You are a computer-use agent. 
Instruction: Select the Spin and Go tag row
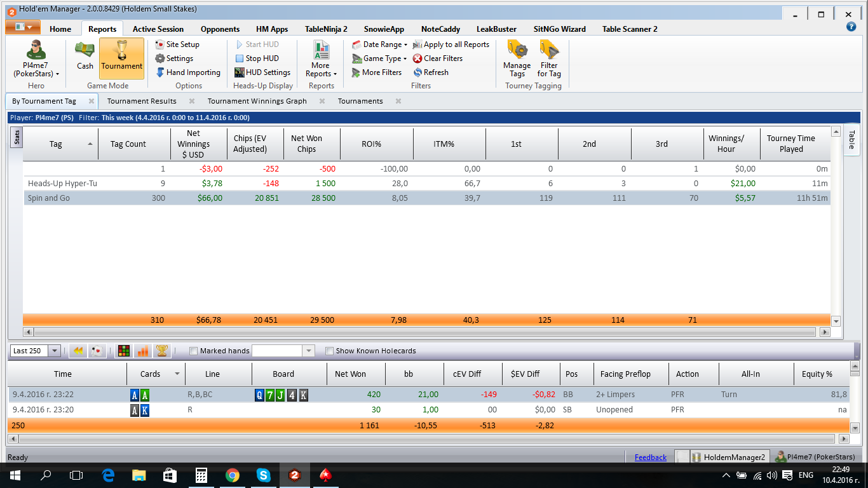coord(427,198)
